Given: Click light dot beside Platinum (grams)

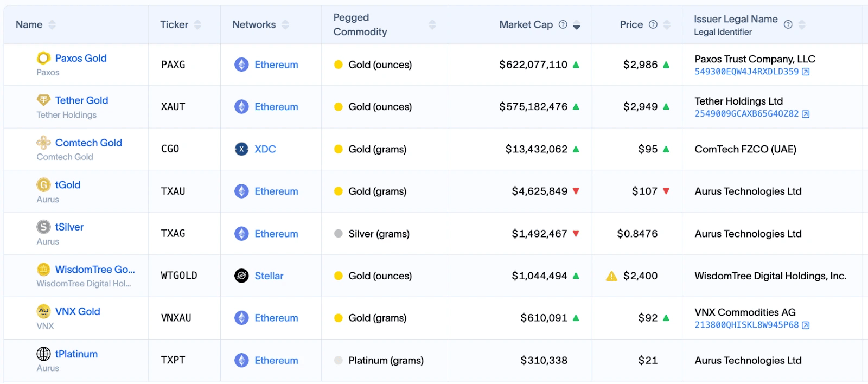Looking at the screenshot, I should [339, 360].
